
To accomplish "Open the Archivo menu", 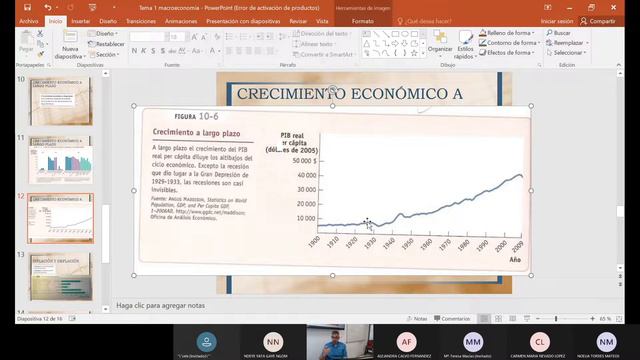I will click(29, 21).
